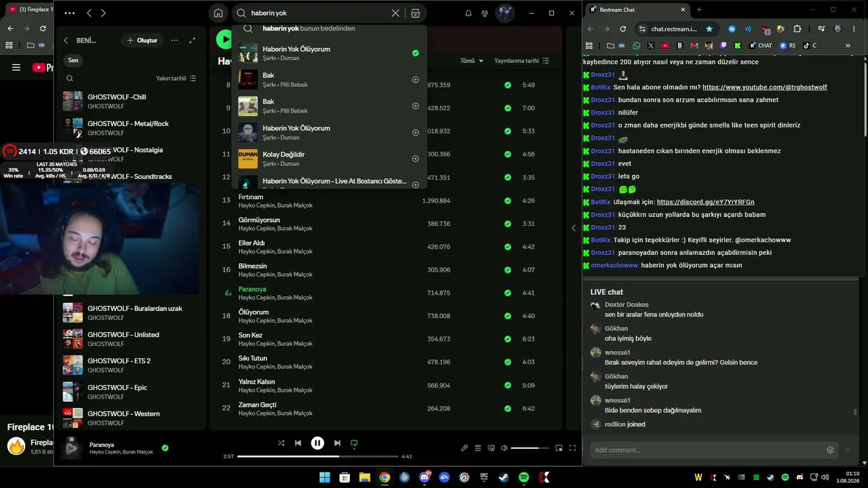Open the youtube.com/@trghostwolf link in chat
This screenshot has width=868, height=488.
(765, 87)
